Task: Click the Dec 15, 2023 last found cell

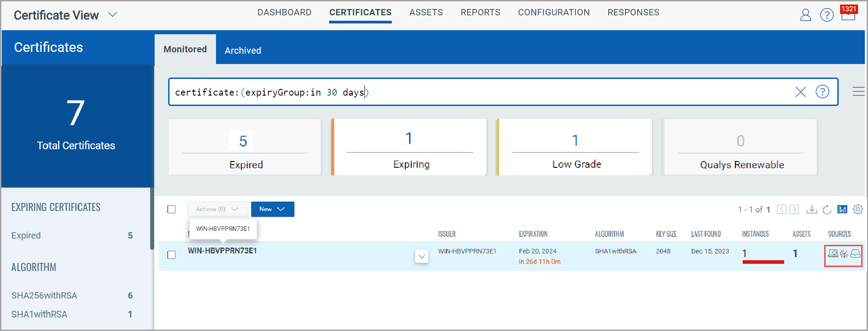Action: point(710,251)
